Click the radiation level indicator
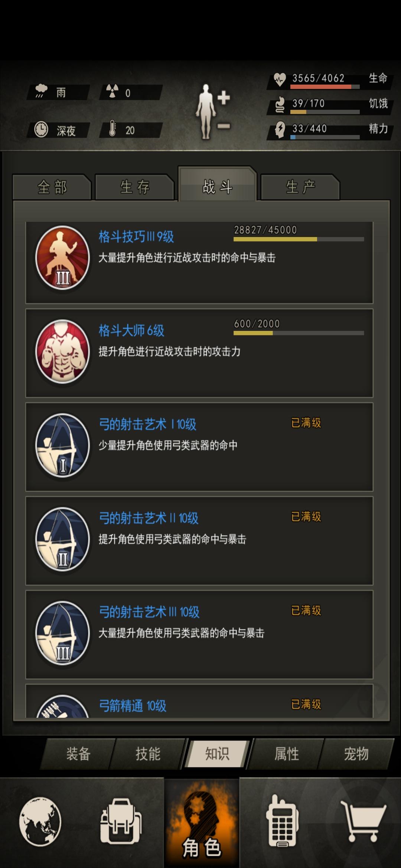The width and height of the screenshot is (401, 868). (x=131, y=92)
